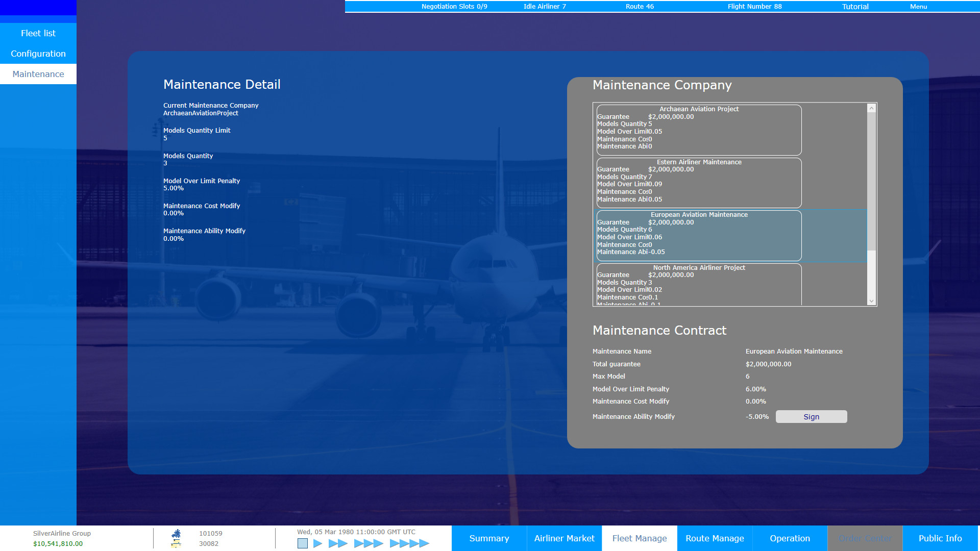980x551 pixels.
Task: Open the Public Info section
Action: pos(940,538)
